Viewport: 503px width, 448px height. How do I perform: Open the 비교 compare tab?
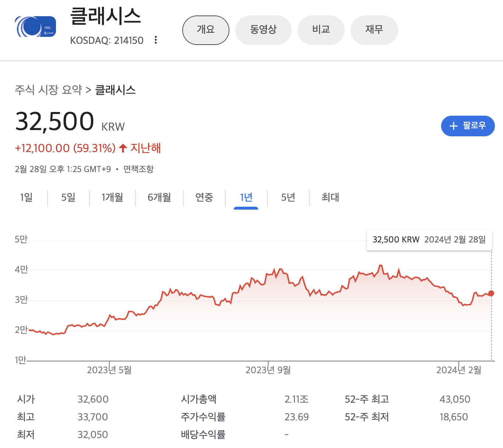(321, 30)
